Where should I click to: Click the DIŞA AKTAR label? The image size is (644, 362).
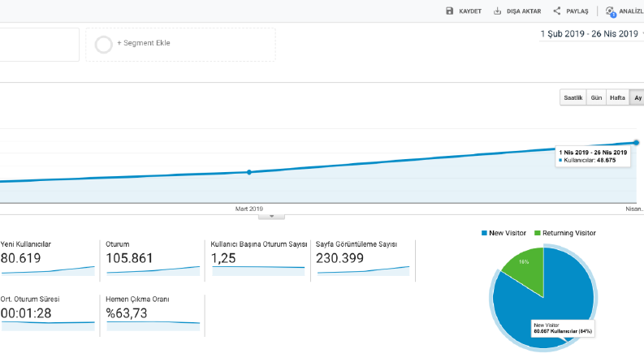coord(524,11)
